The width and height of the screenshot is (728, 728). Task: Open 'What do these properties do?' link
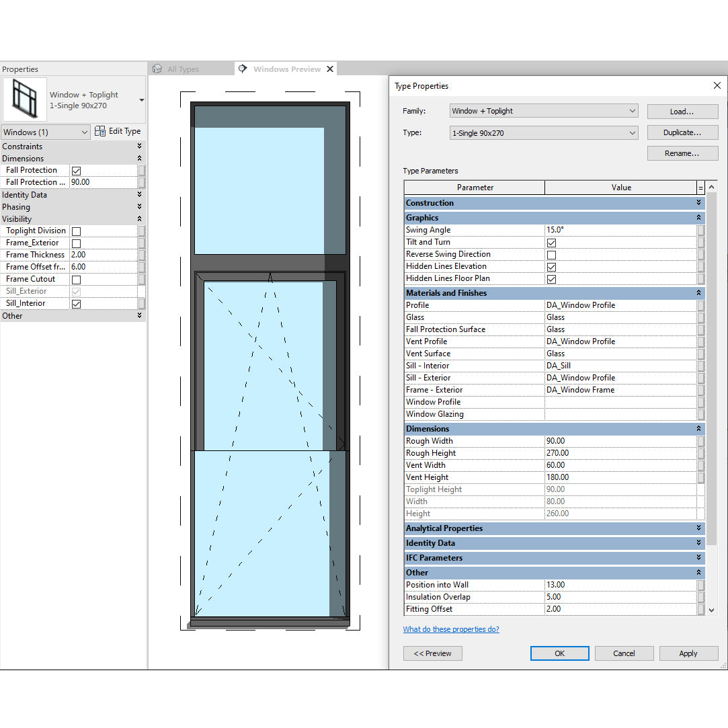coord(450,630)
